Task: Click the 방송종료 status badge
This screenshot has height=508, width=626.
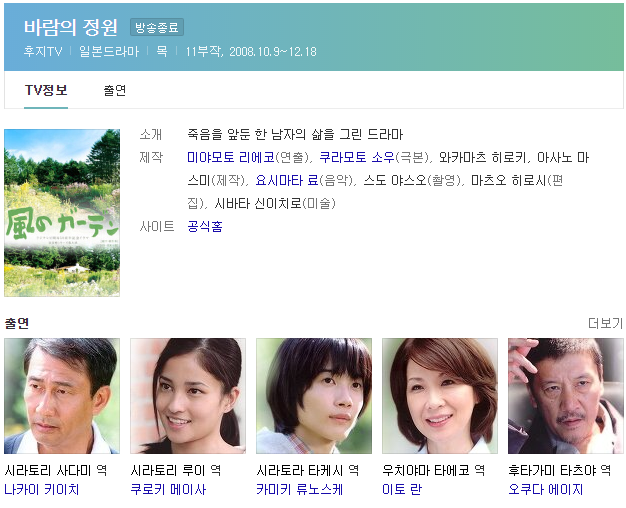Action: (x=157, y=28)
